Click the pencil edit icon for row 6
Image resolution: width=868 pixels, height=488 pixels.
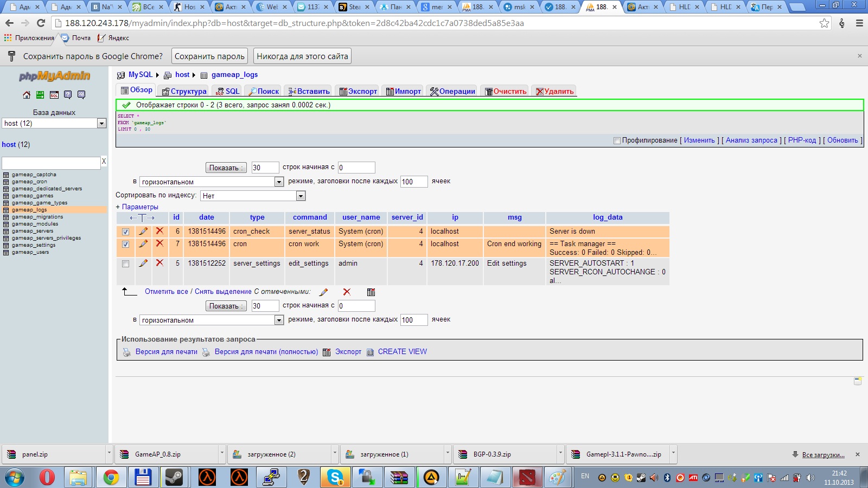(143, 232)
